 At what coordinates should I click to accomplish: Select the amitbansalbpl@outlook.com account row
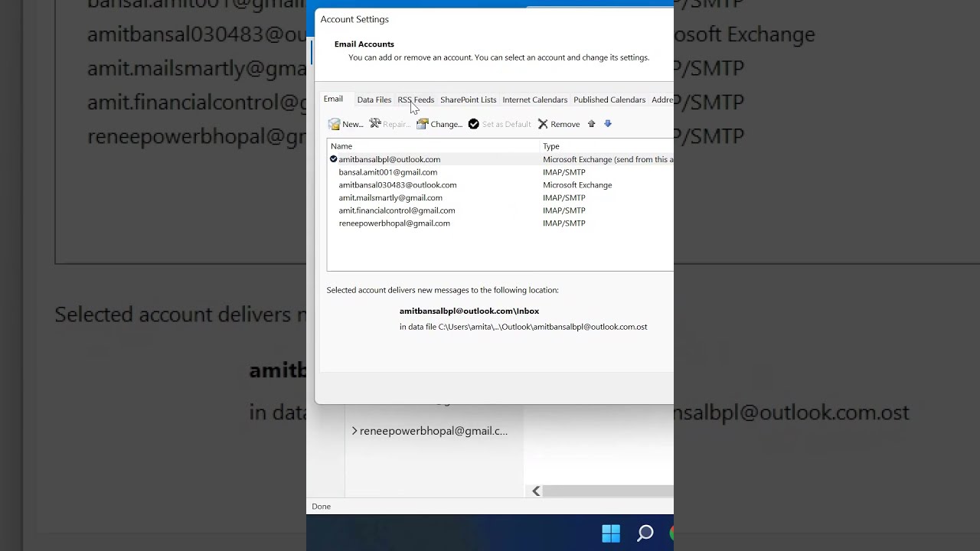coord(501,159)
